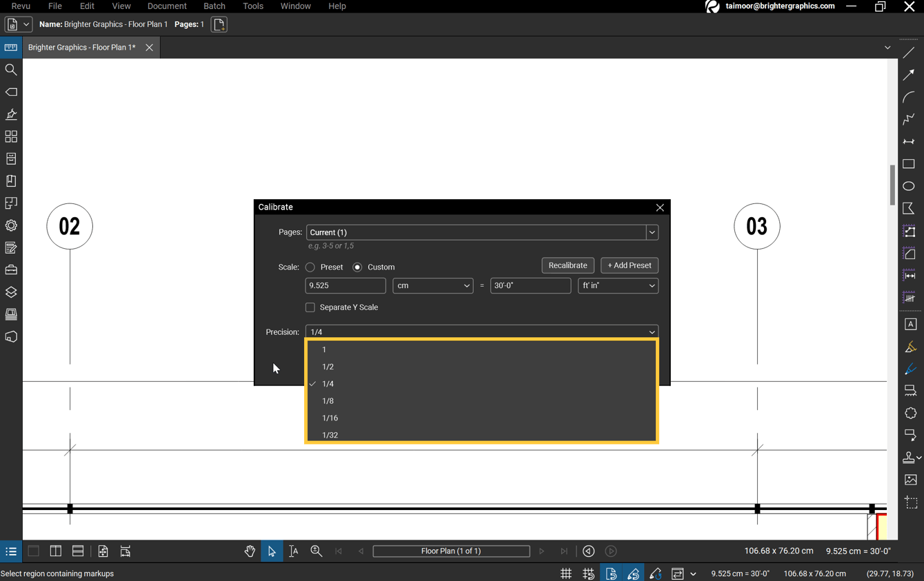The image size is (924, 581).
Task: Switch to the Brighter Graphics - Floor Plan 1 tab
Action: (x=81, y=47)
